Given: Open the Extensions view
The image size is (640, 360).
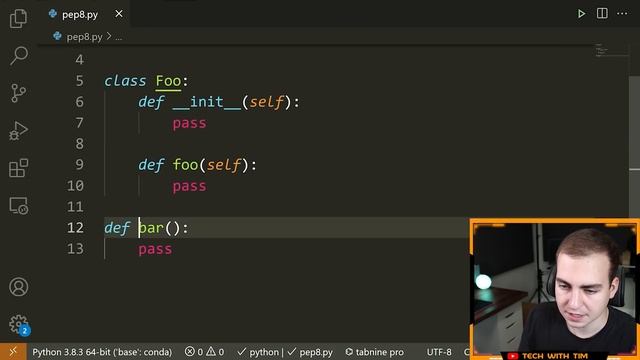Looking at the screenshot, I should point(18,168).
